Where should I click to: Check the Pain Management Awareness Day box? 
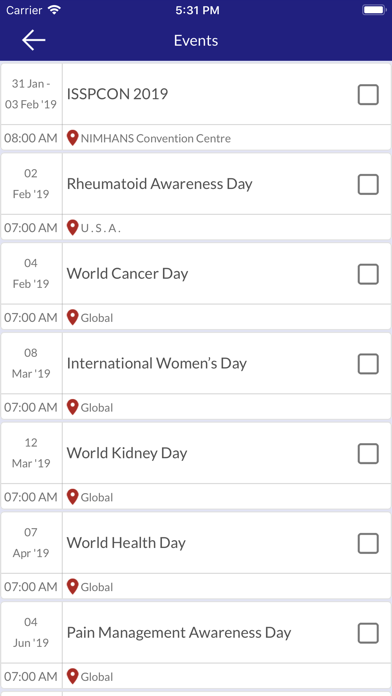[368, 633]
